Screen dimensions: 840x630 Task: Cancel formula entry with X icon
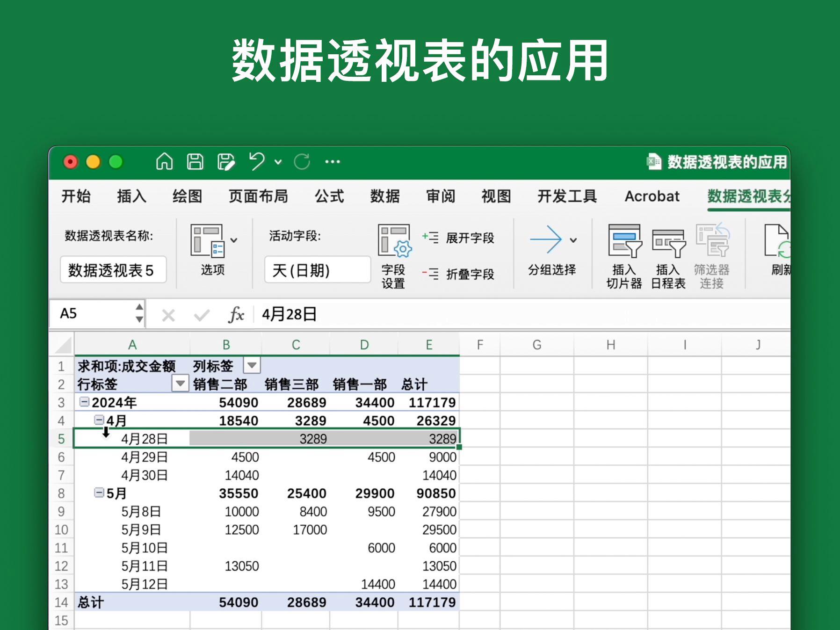click(168, 315)
